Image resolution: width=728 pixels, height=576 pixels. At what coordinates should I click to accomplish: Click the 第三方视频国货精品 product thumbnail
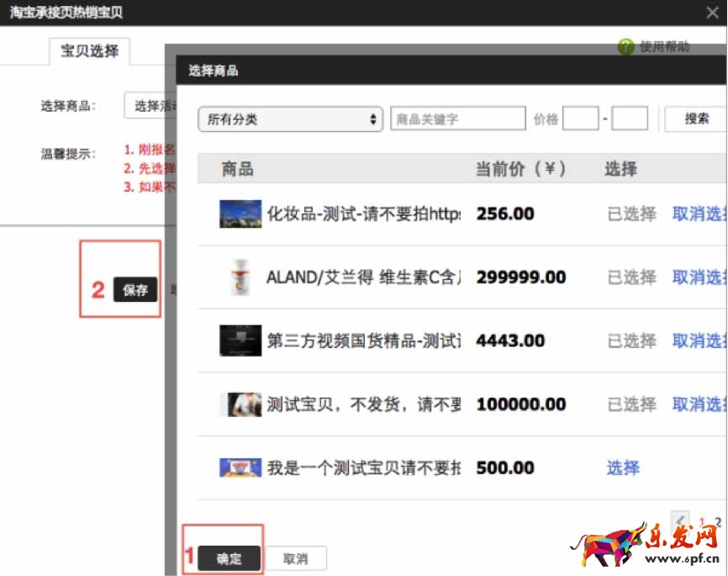pyautogui.click(x=240, y=341)
